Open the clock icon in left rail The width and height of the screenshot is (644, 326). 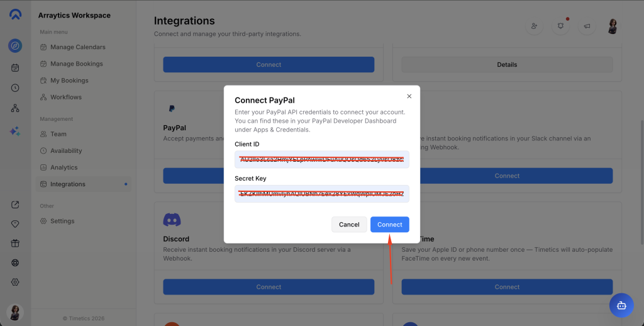[15, 88]
